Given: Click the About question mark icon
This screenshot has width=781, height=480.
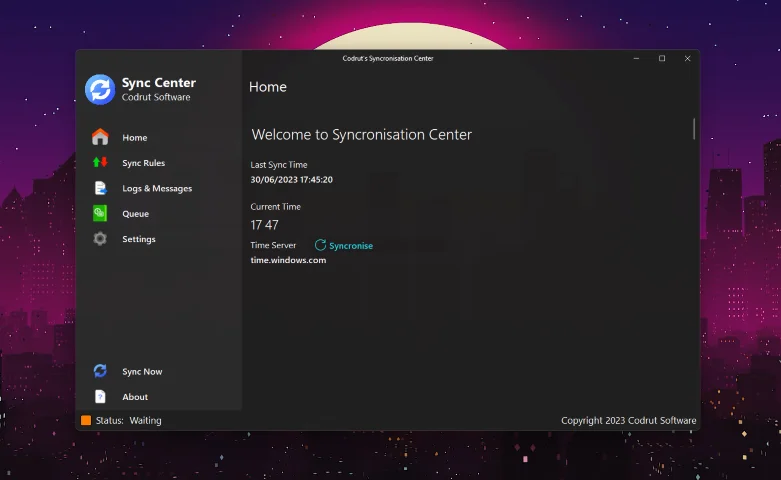Looking at the screenshot, I should pos(100,397).
